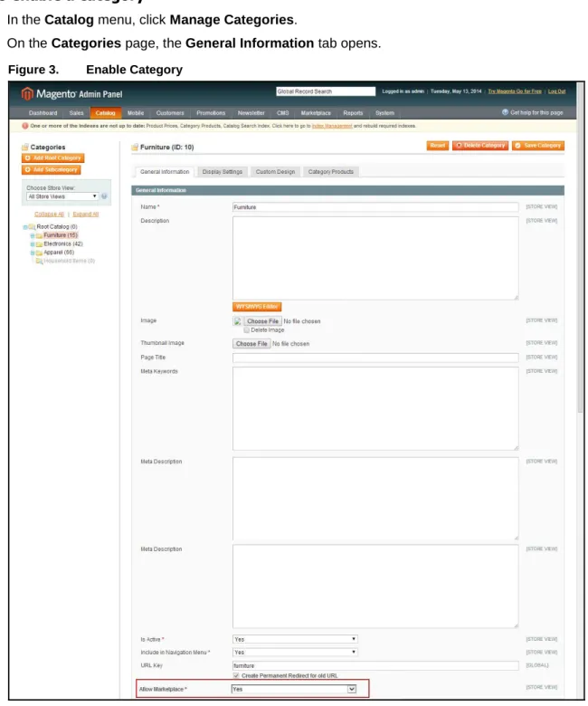Click the image preview icon beside Choose File
The image size is (588, 706).
238,321
